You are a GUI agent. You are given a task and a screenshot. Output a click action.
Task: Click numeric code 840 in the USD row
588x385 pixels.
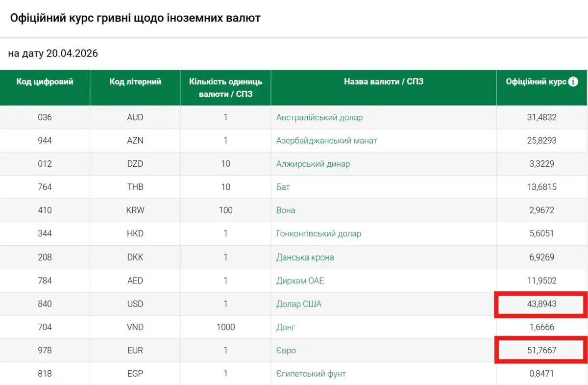pyautogui.click(x=45, y=304)
